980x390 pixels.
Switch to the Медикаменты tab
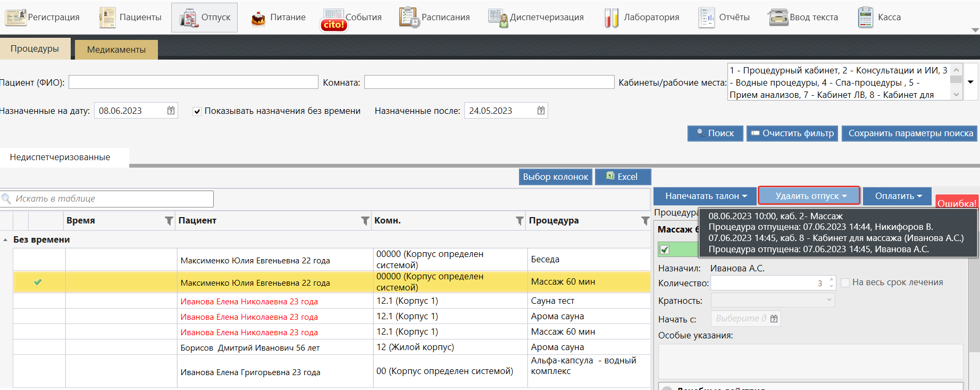pyautogui.click(x=116, y=49)
